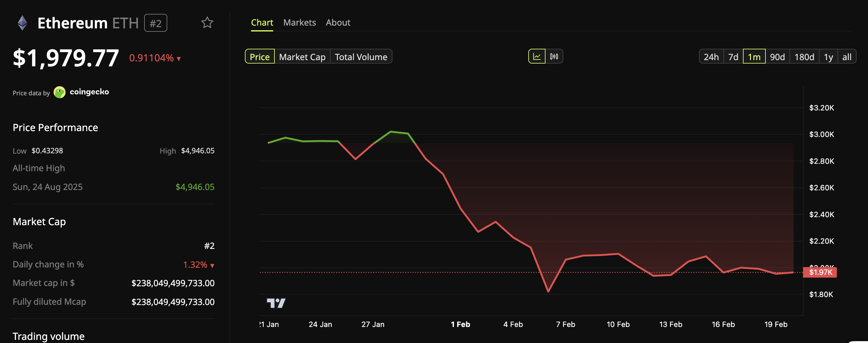Enable the Market Cap chart view
This screenshot has width=868, height=343.
click(302, 56)
